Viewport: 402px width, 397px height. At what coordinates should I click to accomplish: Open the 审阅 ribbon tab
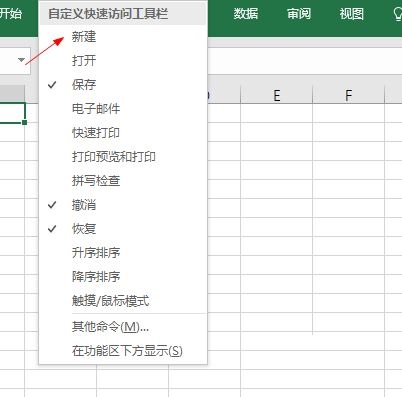pos(299,14)
